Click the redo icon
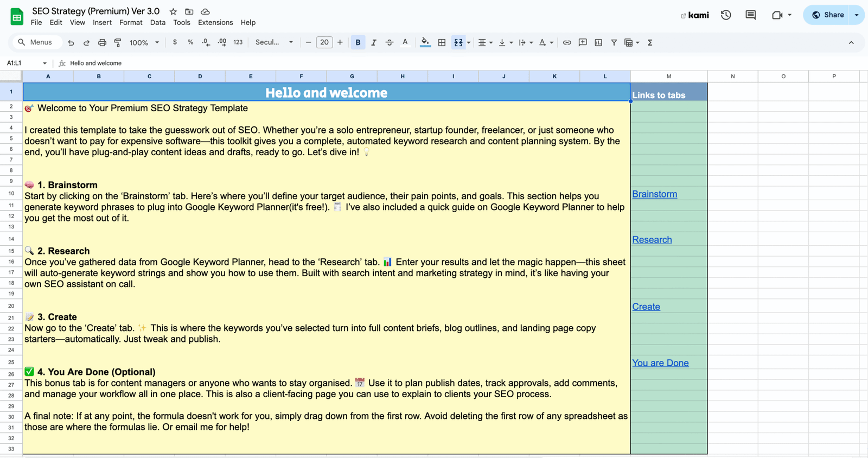 point(86,42)
